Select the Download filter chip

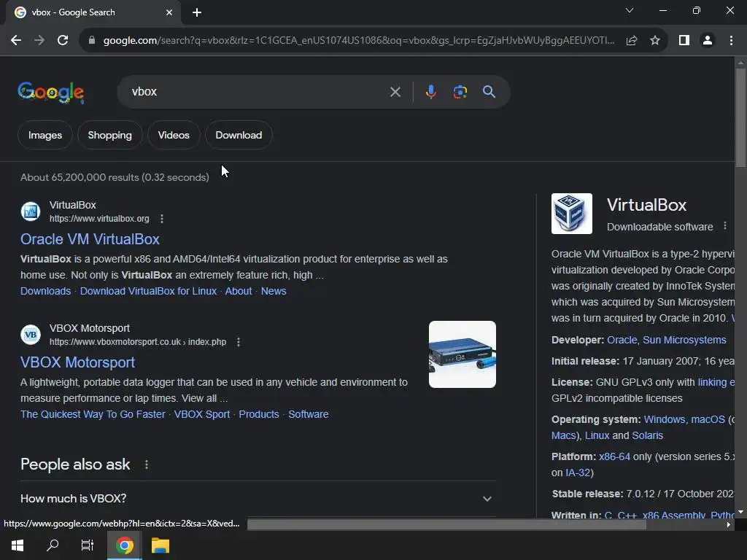pos(239,135)
